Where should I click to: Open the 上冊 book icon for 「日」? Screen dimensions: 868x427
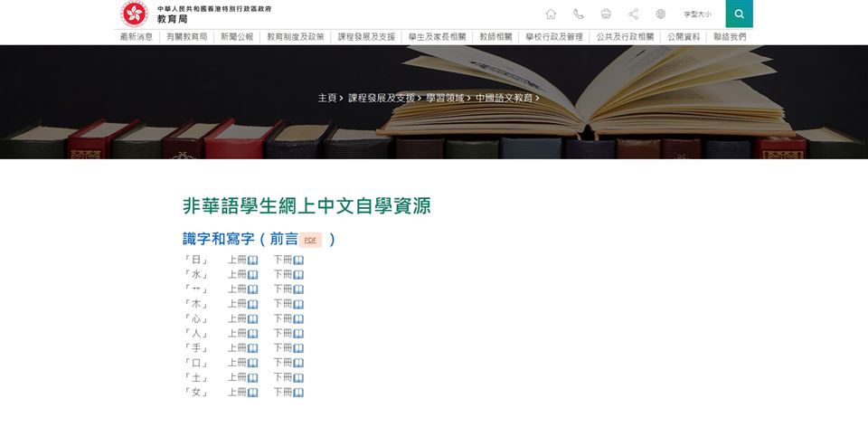tap(253, 261)
